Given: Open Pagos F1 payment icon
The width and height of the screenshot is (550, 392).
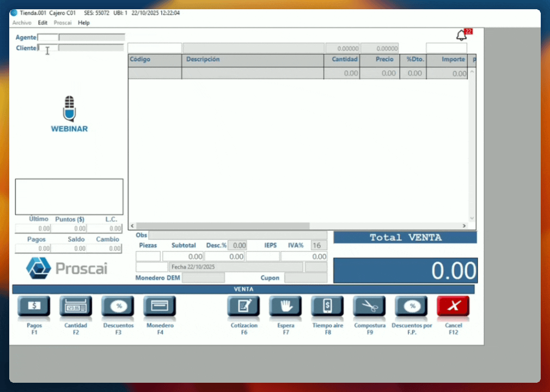Looking at the screenshot, I should tap(34, 307).
